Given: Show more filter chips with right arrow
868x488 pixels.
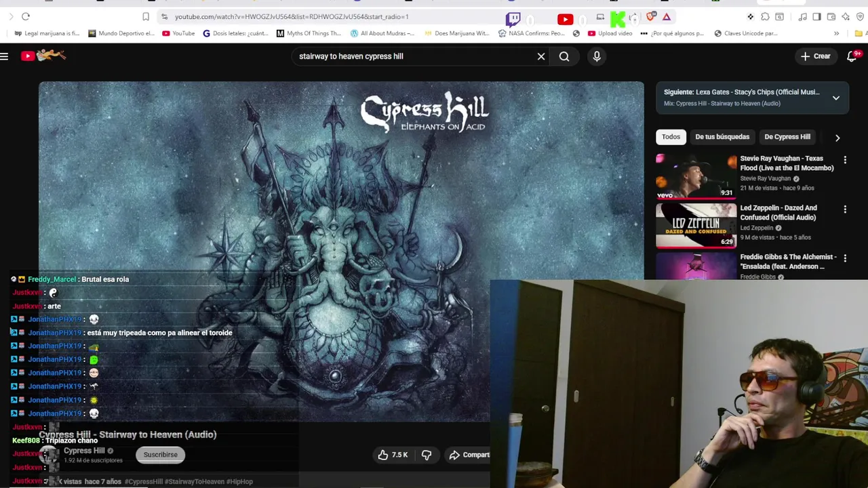Looking at the screenshot, I should coord(837,138).
